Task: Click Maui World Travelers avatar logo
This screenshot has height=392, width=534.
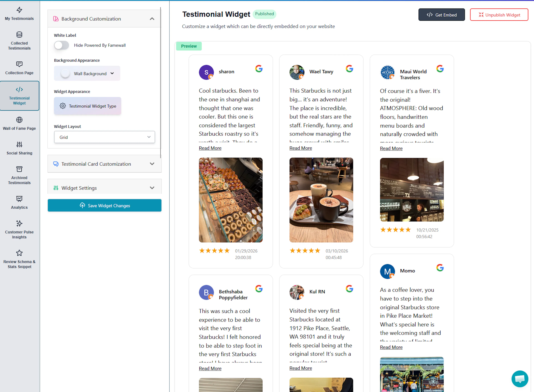Action: click(387, 72)
